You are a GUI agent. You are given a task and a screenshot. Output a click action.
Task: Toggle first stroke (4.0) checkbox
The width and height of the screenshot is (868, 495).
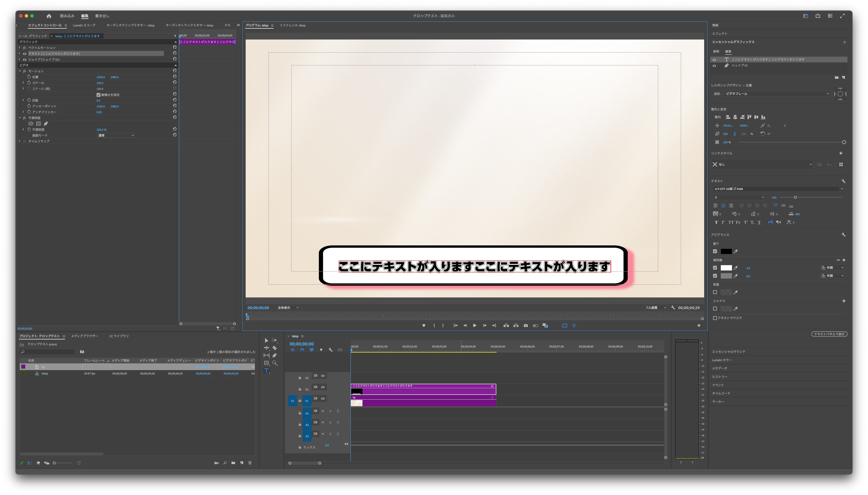click(715, 268)
